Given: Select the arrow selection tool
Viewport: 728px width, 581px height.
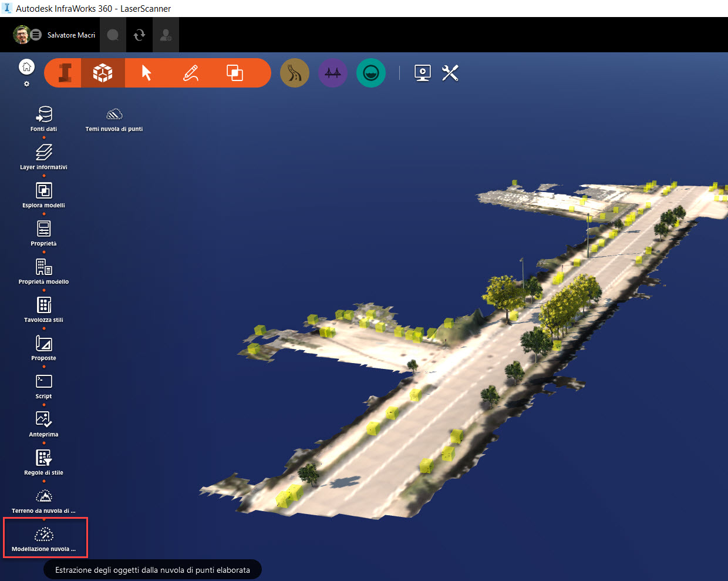Looking at the screenshot, I should pos(146,73).
